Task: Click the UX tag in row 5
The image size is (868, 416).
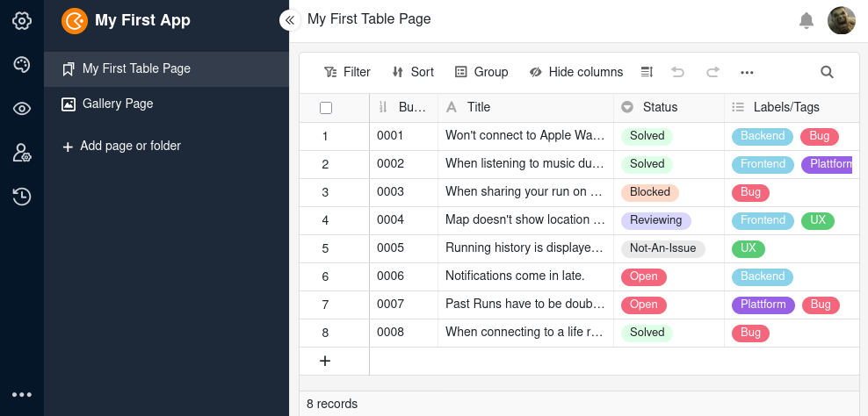Action: point(748,248)
